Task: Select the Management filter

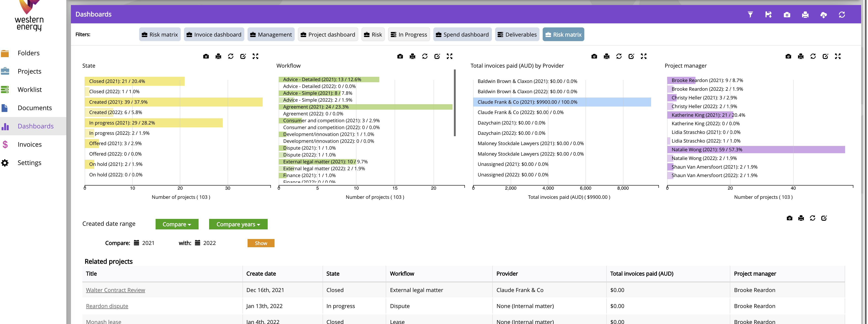Action: pyautogui.click(x=271, y=34)
